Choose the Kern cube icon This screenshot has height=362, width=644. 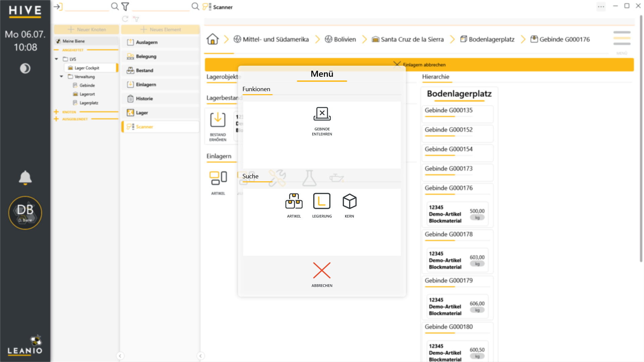[x=350, y=201]
